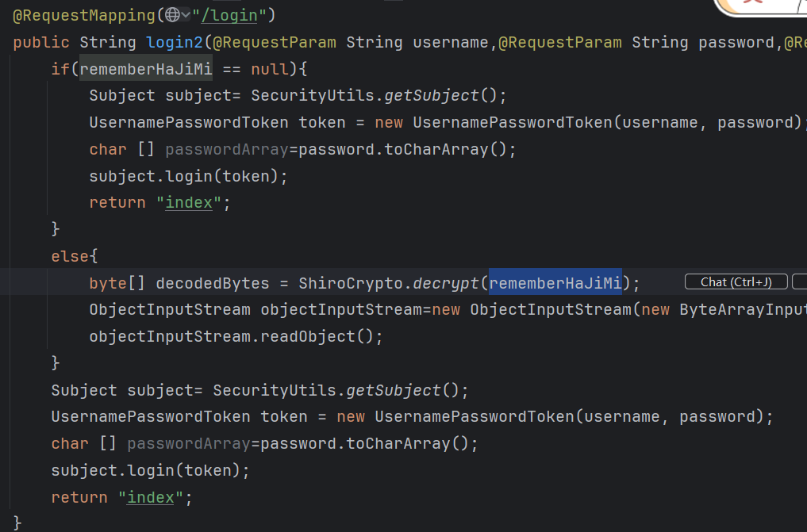Follow the index return value link
Screen dimensions: 807x532
pos(188,201)
